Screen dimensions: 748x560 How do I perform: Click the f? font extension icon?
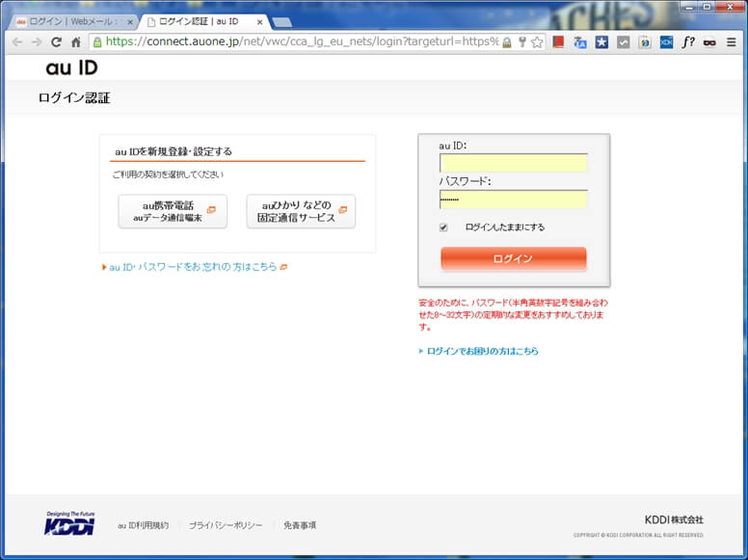click(688, 42)
